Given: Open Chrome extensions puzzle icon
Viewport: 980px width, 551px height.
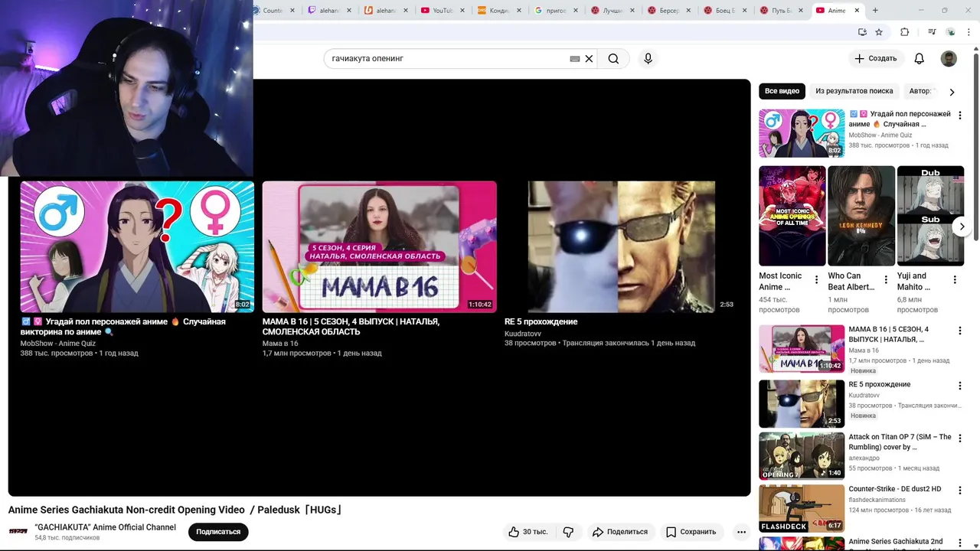Looking at the screenshot, I should [904, 32].
